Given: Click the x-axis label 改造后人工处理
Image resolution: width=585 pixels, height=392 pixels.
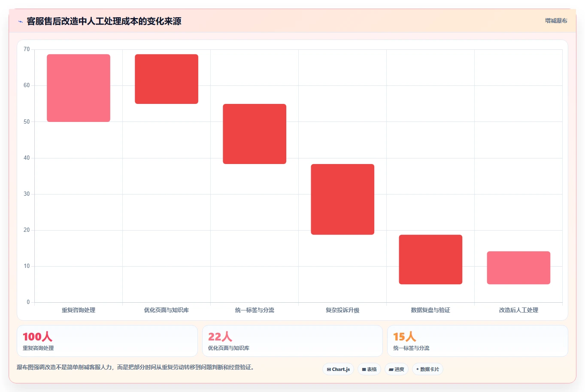Looking at the screenshot, I should coord(518,310).
